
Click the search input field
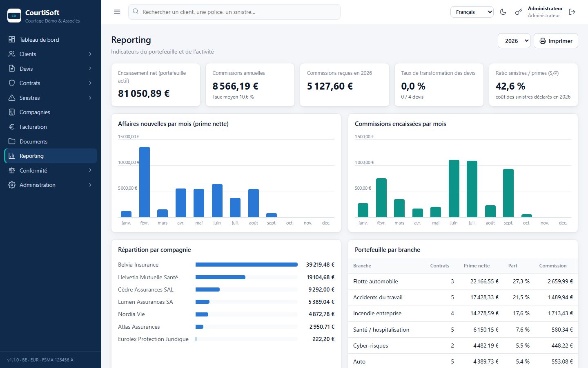234,12
